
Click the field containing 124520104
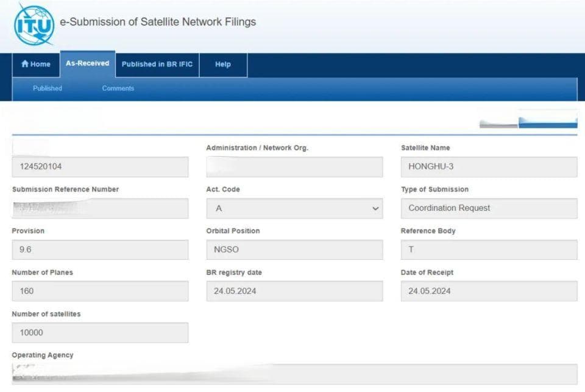100,167
